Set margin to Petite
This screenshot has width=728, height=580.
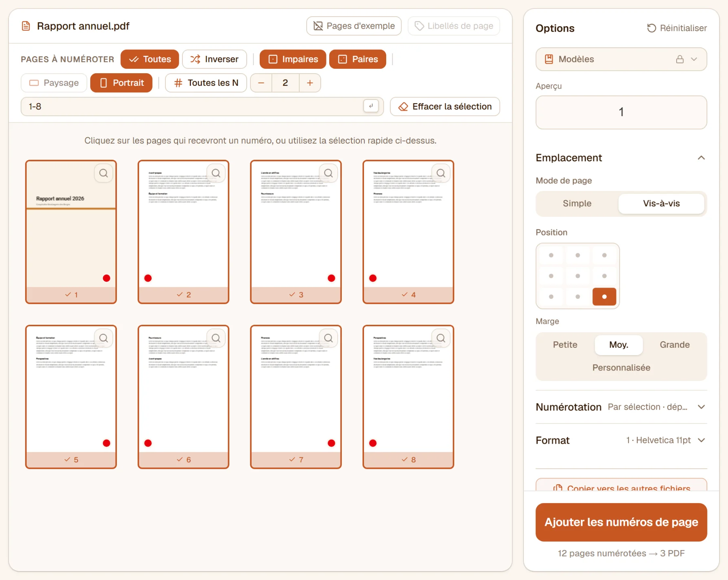point(565,345)
